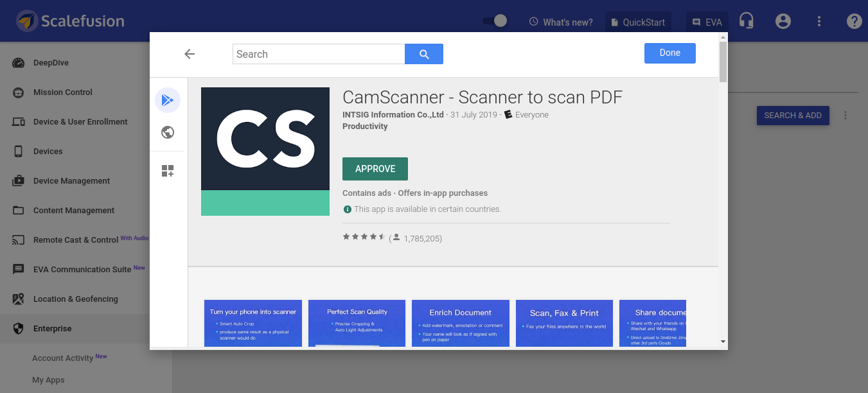Click the Device & User Enrollment icon
The height and width of the screenshot is (393, 868).
[18, 122]
